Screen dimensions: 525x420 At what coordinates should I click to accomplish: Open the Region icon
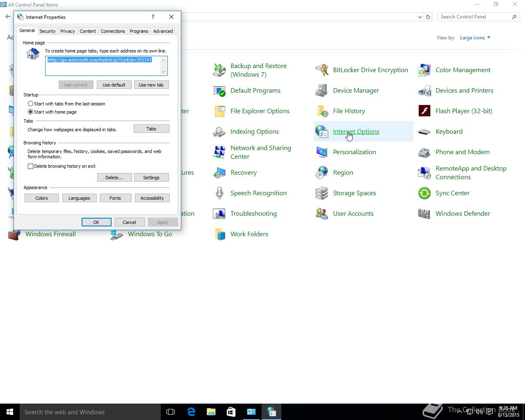[322, 173]
